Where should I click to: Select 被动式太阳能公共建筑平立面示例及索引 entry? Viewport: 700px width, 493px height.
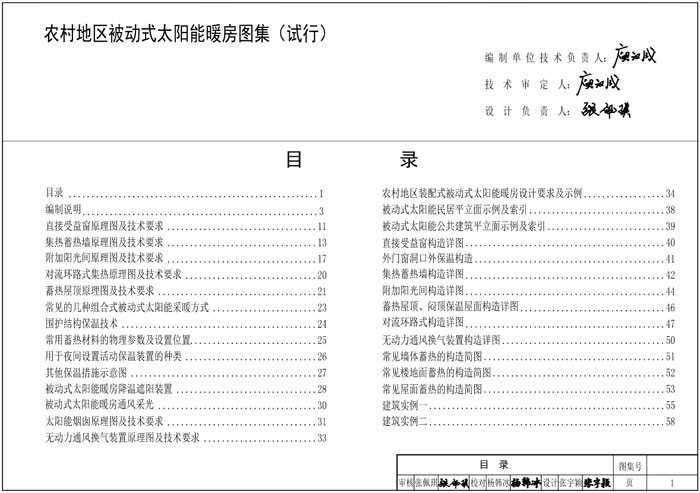coord(529,226)
